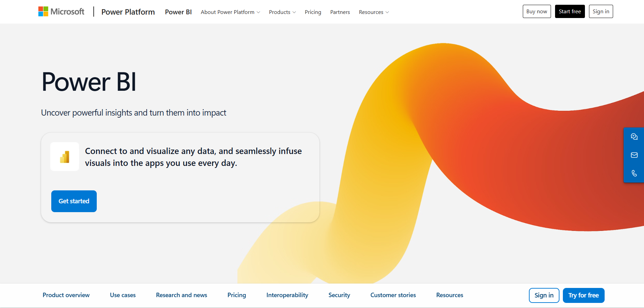Click the 'Connect to and visualize' text

pyautogui.click(x=194, y=157)
